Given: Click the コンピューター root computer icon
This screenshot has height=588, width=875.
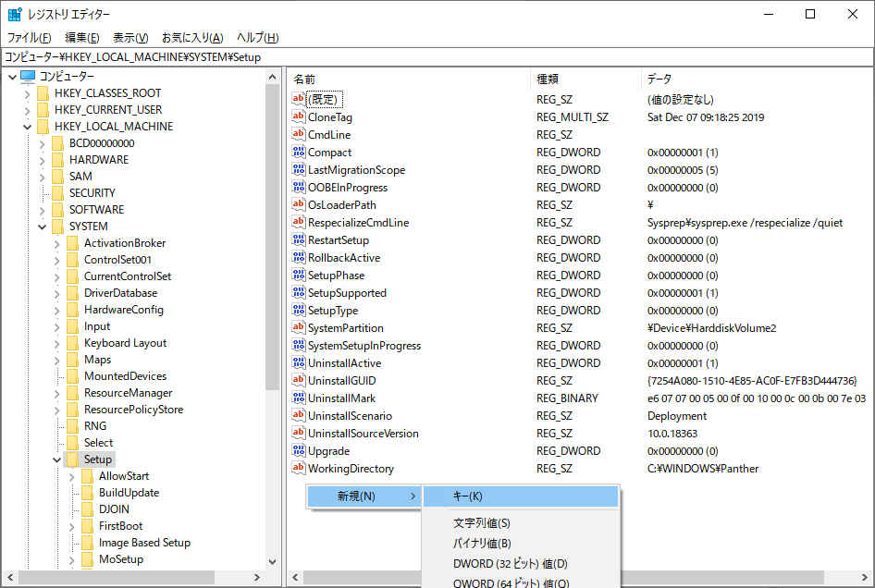Looking at the screenshot, I should click(28, 77).
